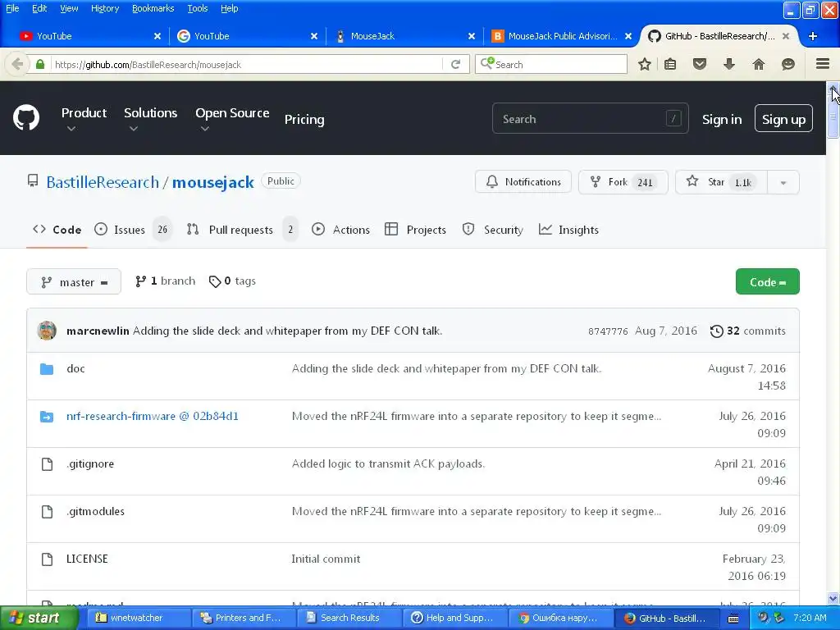Open the master branch selector dropdown

tap(74, 282)
